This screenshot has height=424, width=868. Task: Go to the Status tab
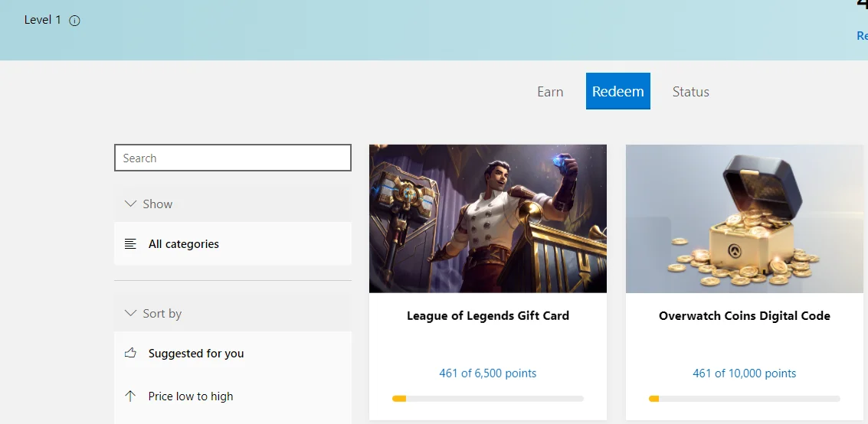[x=690, y=91]
